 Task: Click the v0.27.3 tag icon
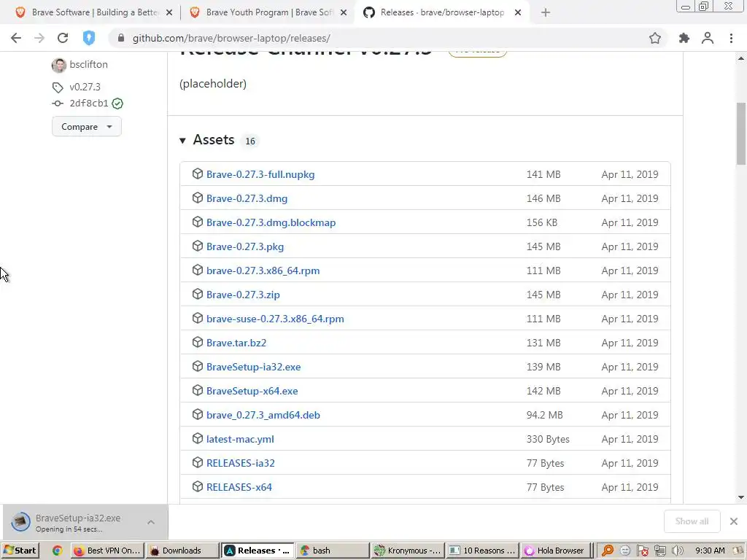tap(58, 87)
